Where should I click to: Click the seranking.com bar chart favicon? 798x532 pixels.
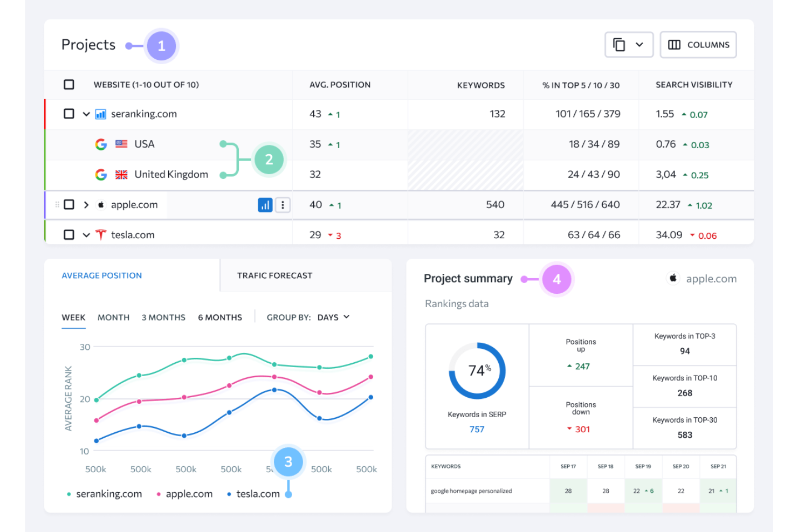click(100, 114)
